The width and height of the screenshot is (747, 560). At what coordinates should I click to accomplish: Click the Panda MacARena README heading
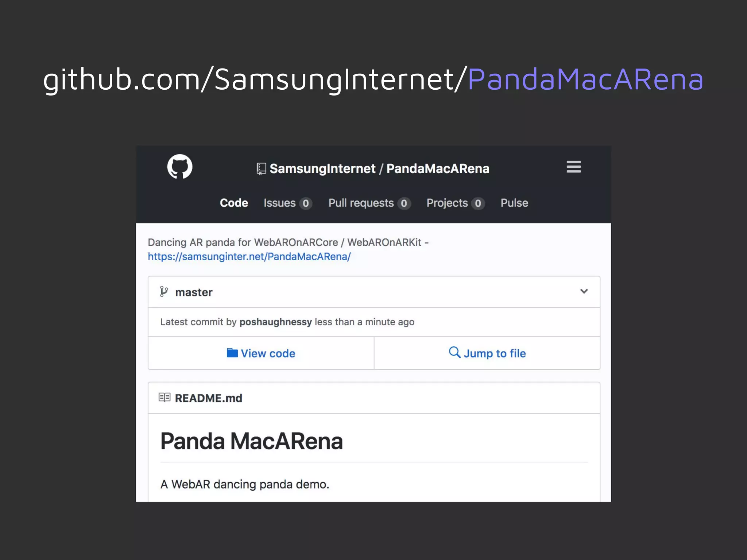(252, 441)
